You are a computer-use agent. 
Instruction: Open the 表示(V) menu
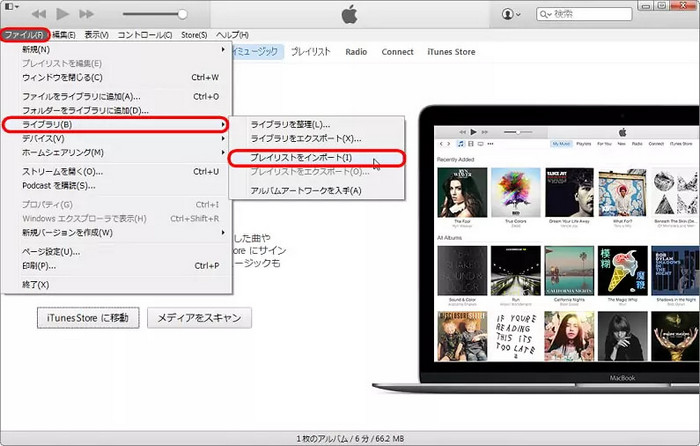[96, 35]
